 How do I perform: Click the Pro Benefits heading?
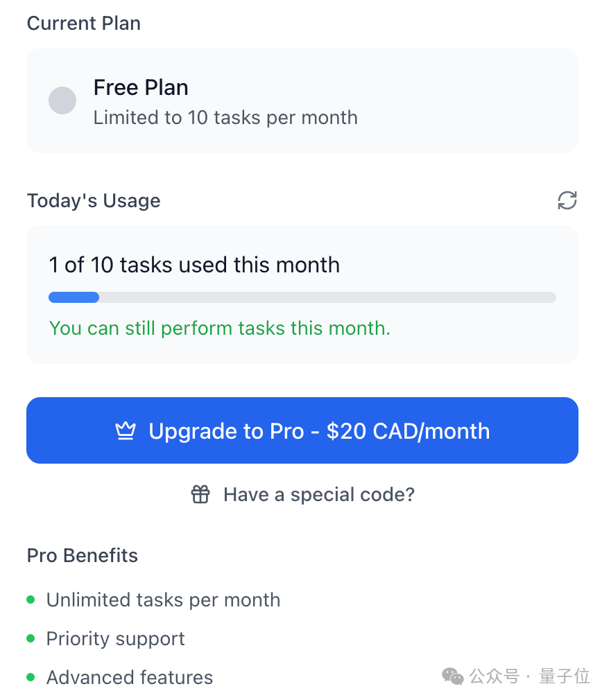click(83, 555)
